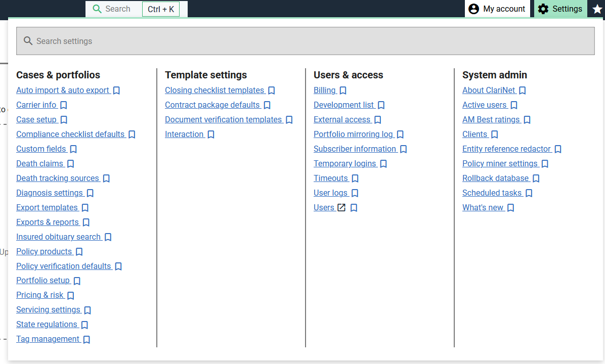Open the Carrier info link

pyautogui.click(x=36, y=105)
